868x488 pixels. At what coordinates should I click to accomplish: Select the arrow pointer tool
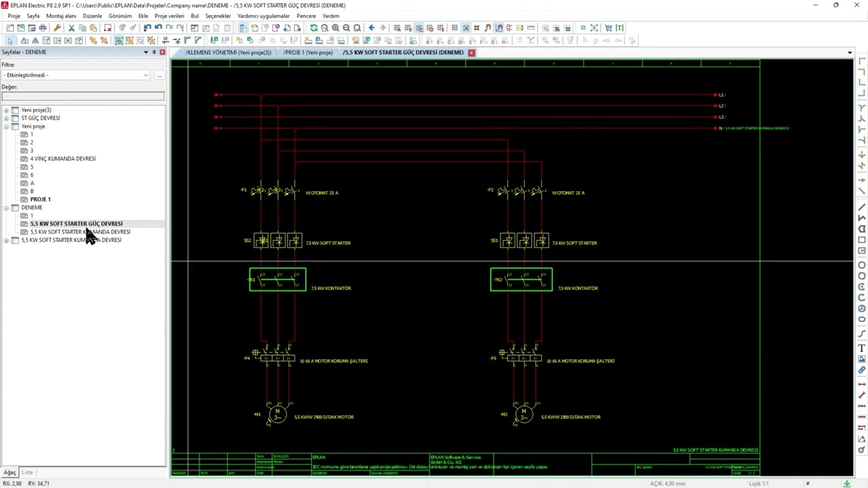pos(9,41)
